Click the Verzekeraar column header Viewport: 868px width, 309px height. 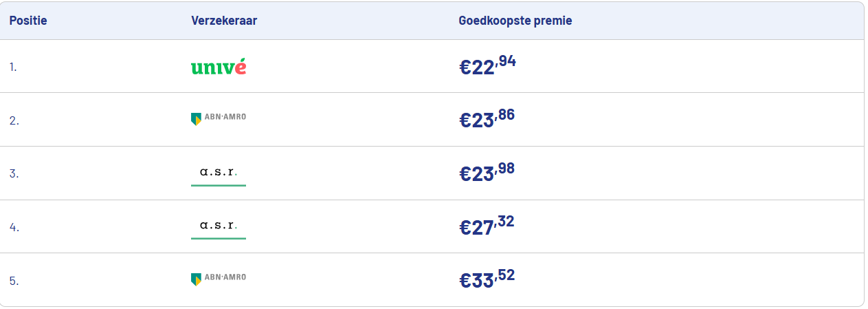point(224,21)
